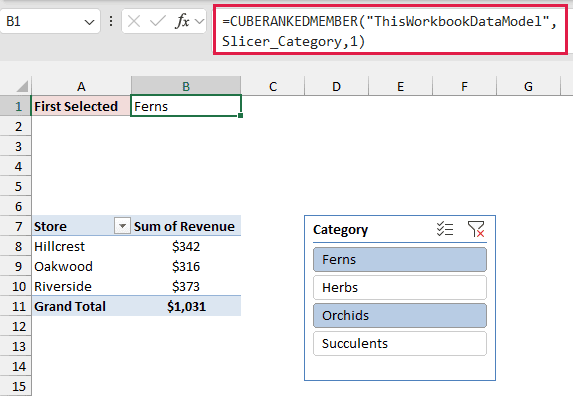Click the Select All corner triangle
Viewport: 573px width, 396px height.
coord(22,87)
